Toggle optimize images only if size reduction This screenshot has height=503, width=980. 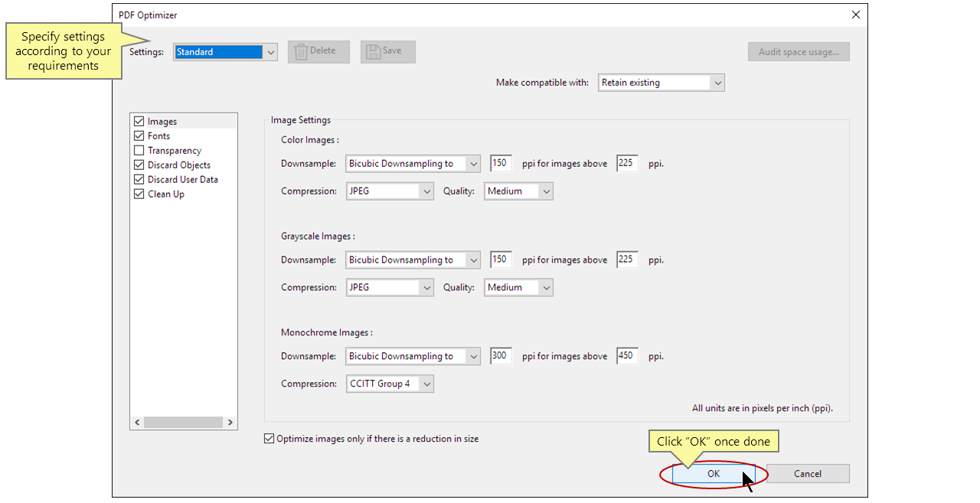coord(269,438)
